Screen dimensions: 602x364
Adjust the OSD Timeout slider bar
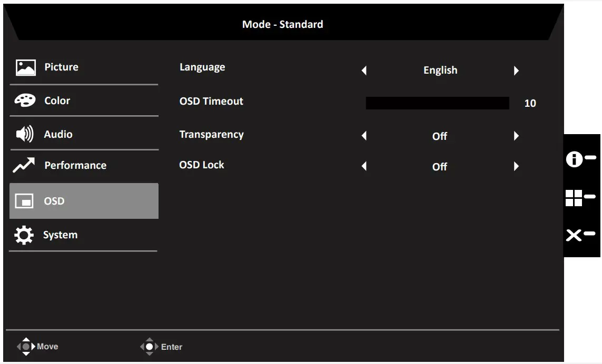pyautogui.click(x=437, y=103)
